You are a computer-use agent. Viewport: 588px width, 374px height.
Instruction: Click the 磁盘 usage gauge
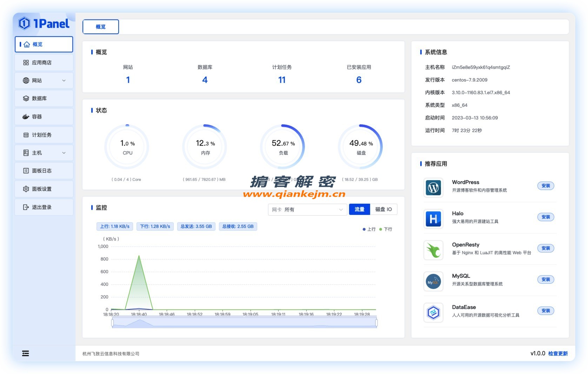pos(361,147)
